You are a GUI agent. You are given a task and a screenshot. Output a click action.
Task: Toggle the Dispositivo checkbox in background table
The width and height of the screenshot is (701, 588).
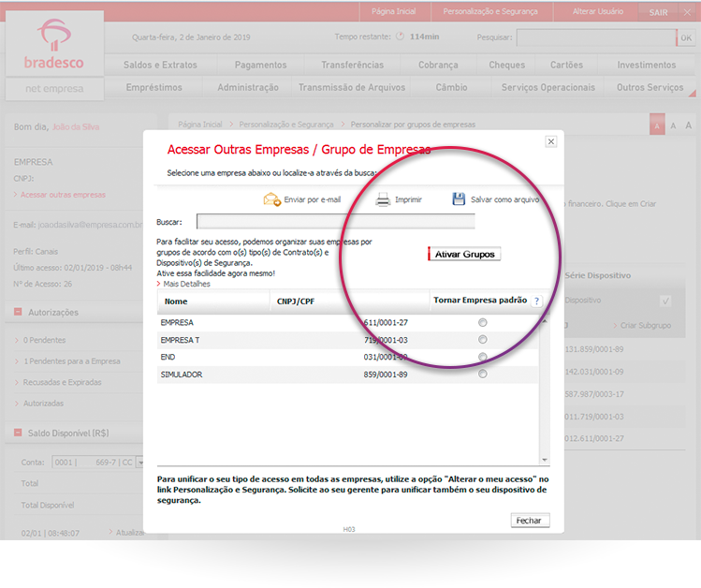665,301
